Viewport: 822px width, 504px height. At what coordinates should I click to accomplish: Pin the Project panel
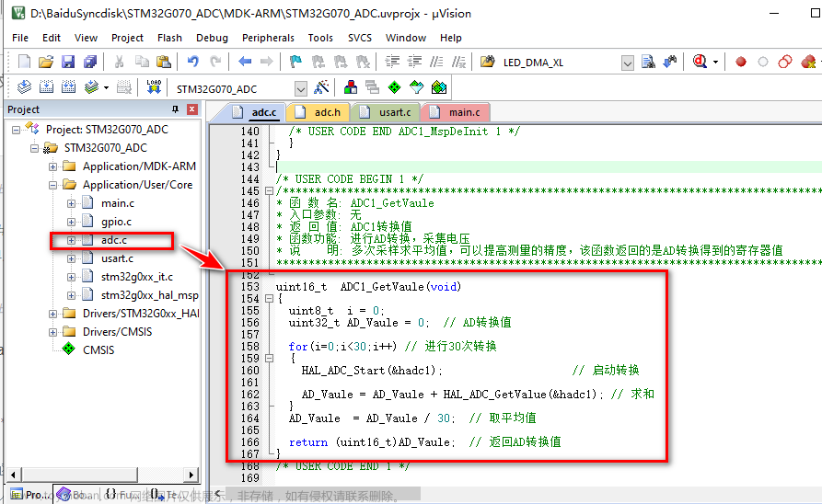click(175, 109)
